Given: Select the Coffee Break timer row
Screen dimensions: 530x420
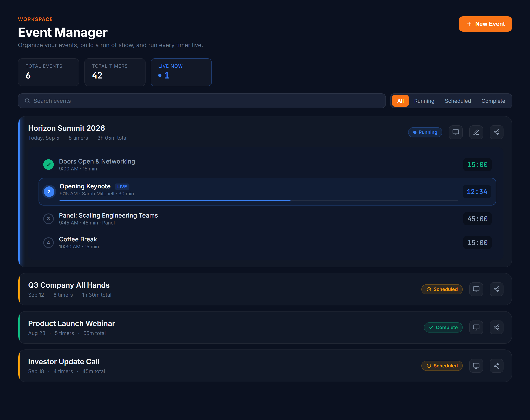Looking at the screenshot, I should click(267, 242).
